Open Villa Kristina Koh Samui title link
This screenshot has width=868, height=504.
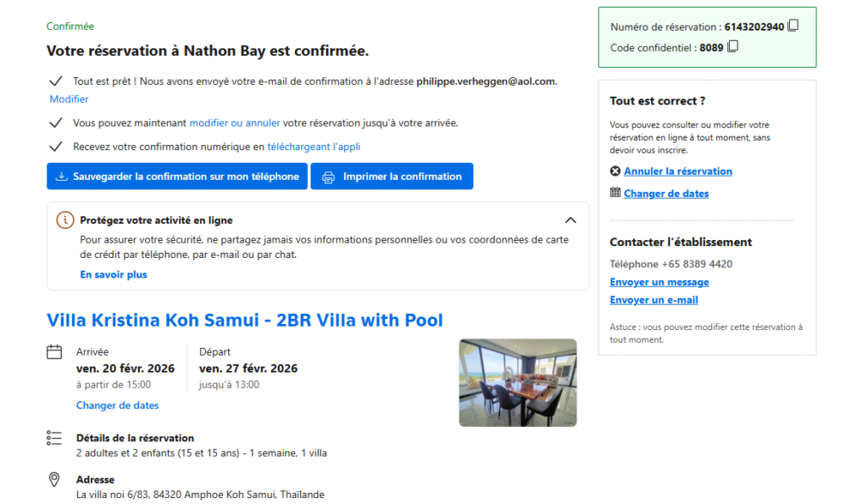[x=245, y=320]
